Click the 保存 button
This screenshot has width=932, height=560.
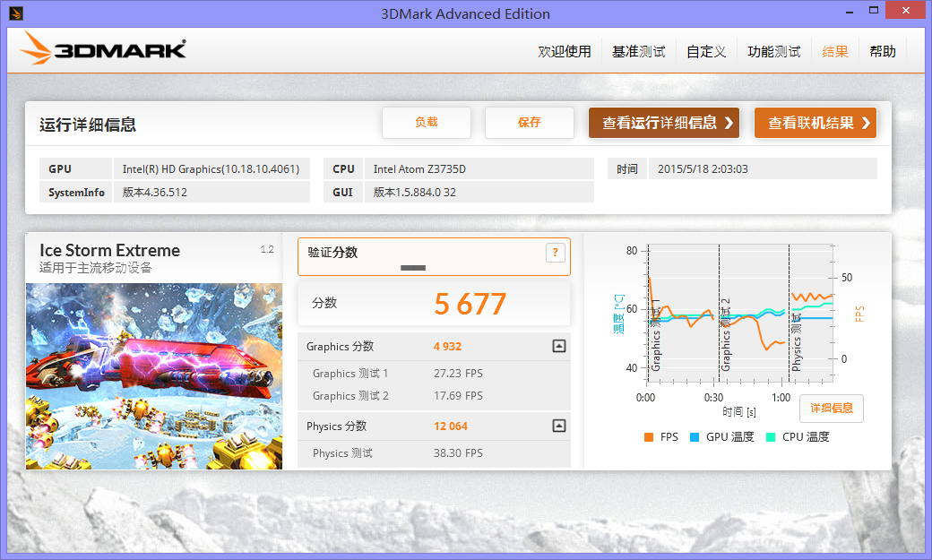(529, 123)
